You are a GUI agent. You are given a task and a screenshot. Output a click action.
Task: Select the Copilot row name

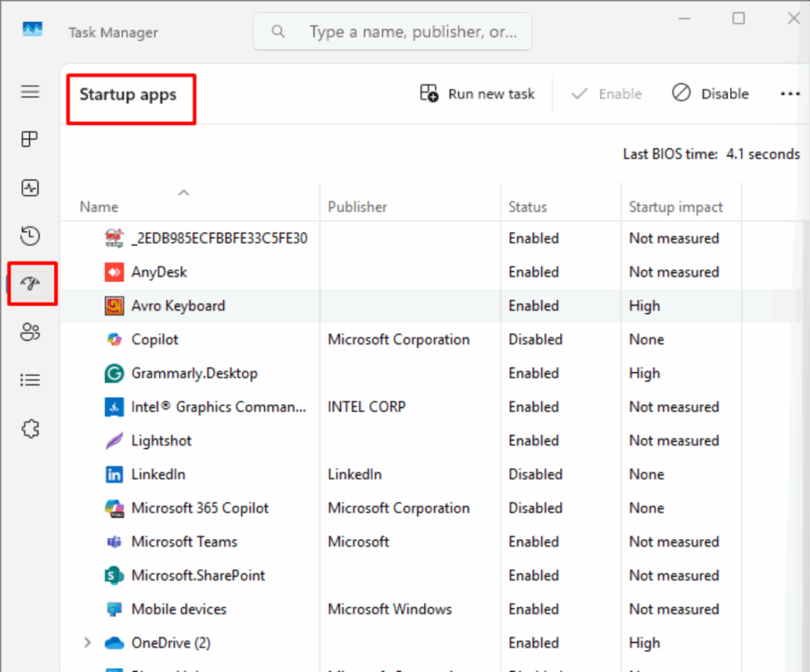[154, 340]
